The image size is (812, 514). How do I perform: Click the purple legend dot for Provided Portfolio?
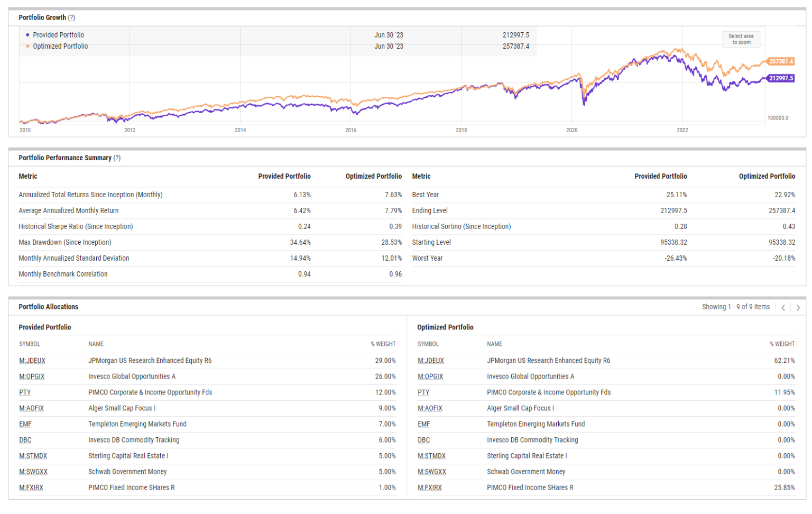tap(26, 35)
